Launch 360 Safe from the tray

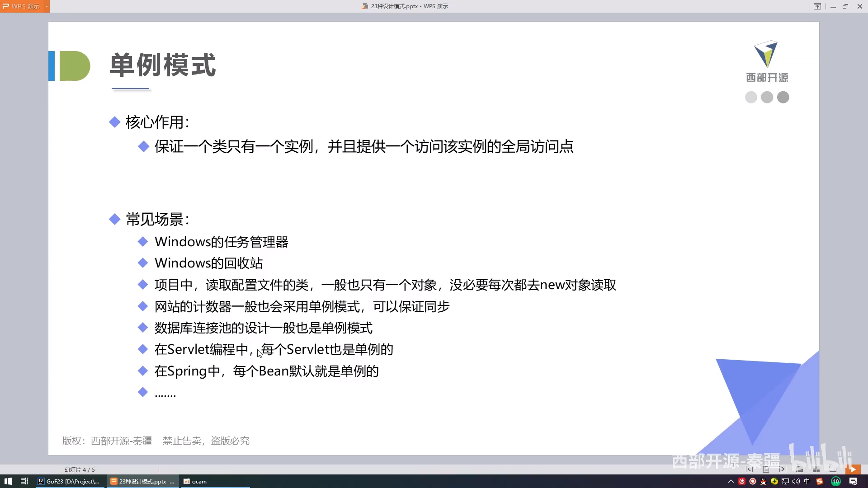774,480
